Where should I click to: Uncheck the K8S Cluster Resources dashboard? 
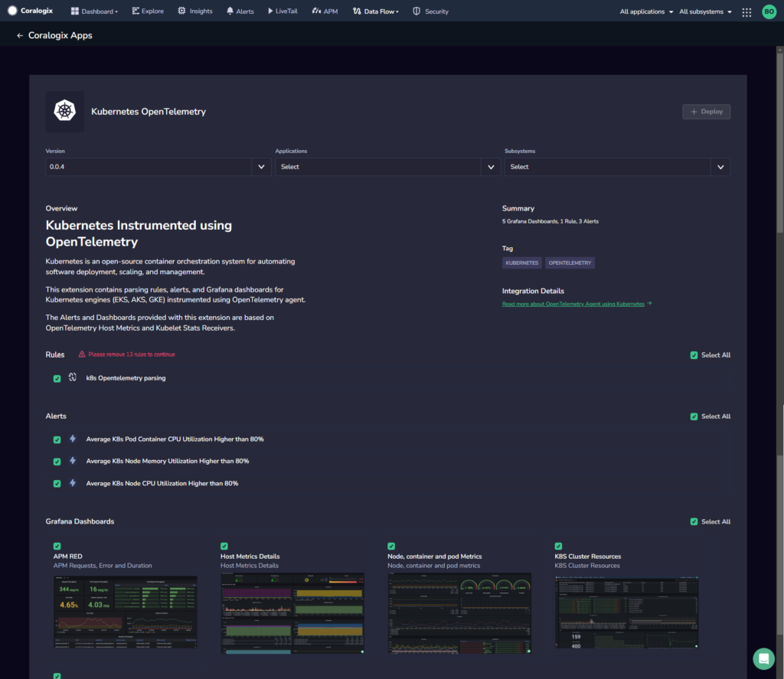[558, 546]
